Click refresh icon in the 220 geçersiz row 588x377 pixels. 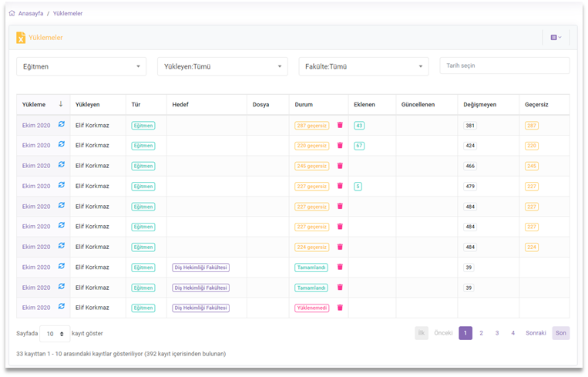pos(62,144)
